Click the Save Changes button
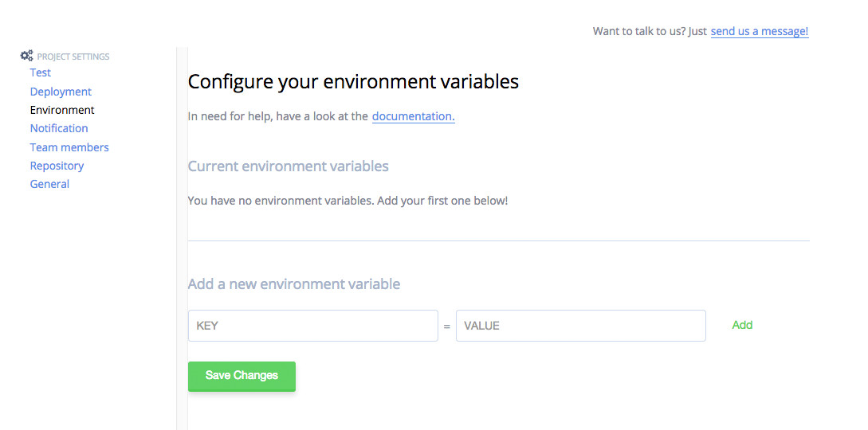This screenshot has width=868, height=430. [242, 376]
